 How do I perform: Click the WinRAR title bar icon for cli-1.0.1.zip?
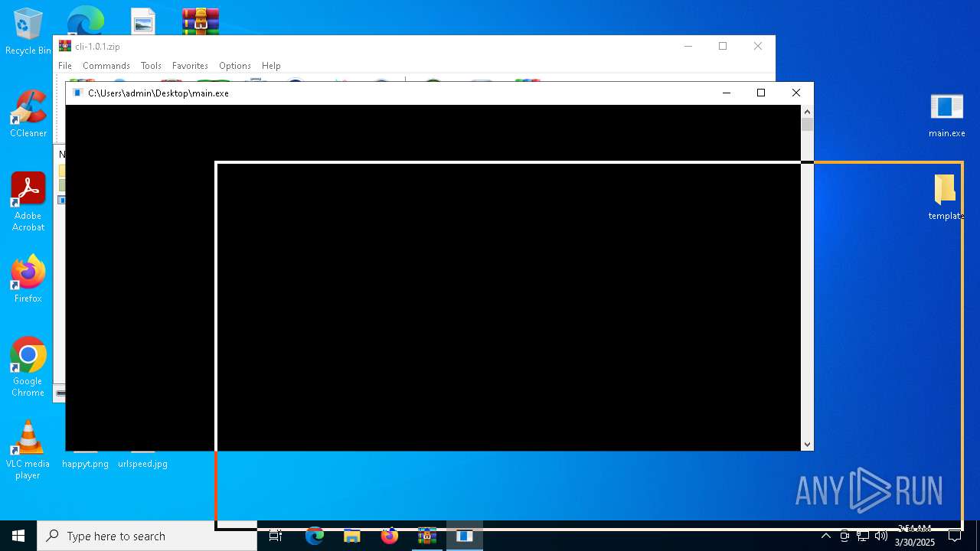click(x=65, y=46)
